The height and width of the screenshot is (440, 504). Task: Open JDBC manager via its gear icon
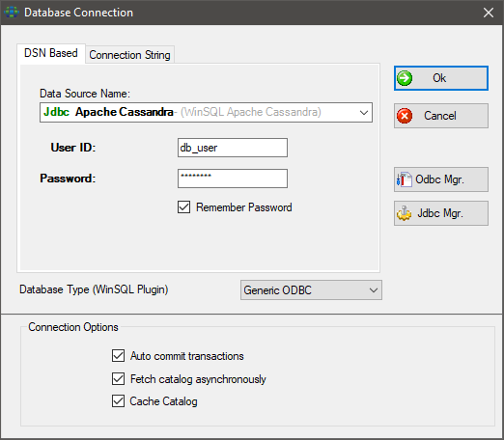click(404, 213)
